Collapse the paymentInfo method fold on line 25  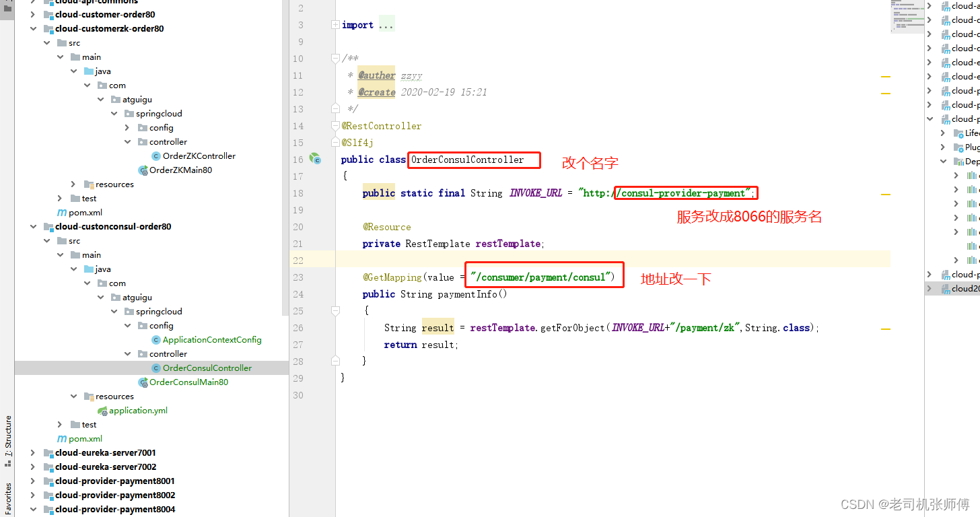tap(335, 311)
